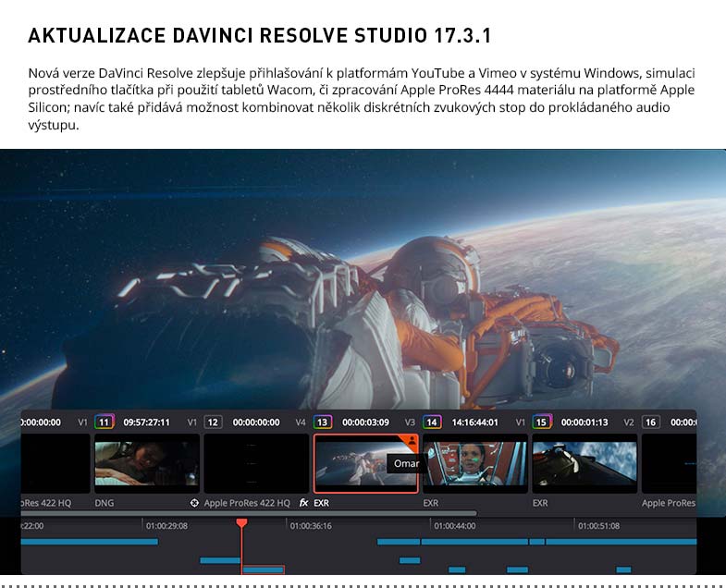Click the horizontal scrollbar under thumbnails
The image size is (726, 588).
click(x=249, y=513)
